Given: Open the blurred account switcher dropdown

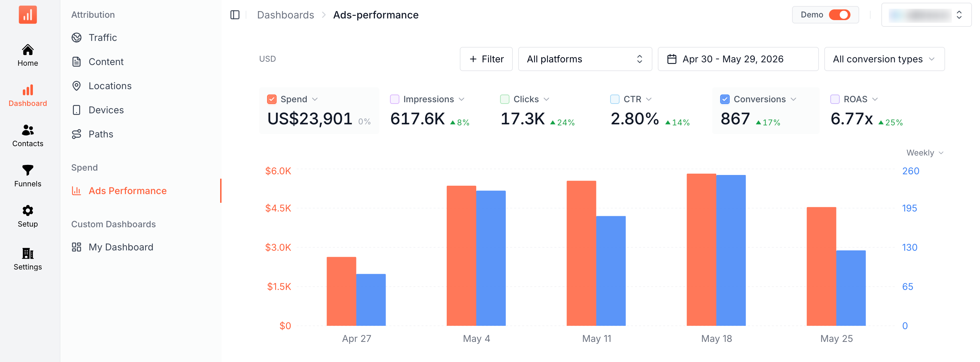Looking at the screenshot, I should 926,15.
